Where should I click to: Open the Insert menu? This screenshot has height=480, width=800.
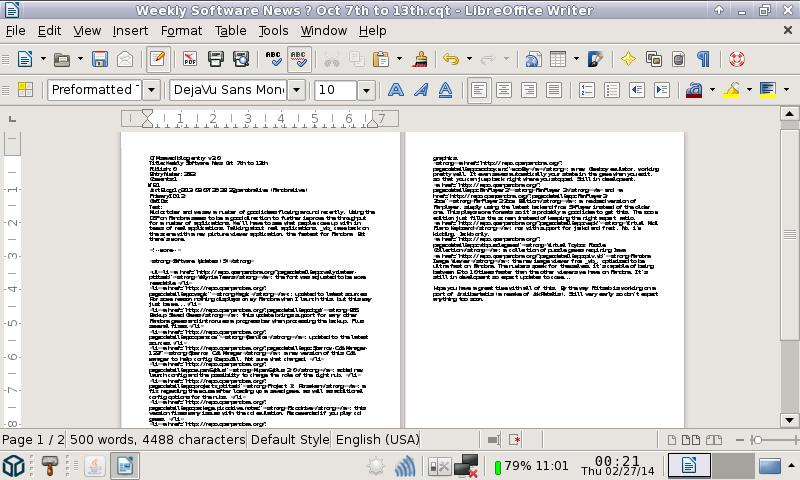click(x=130, y=31)
